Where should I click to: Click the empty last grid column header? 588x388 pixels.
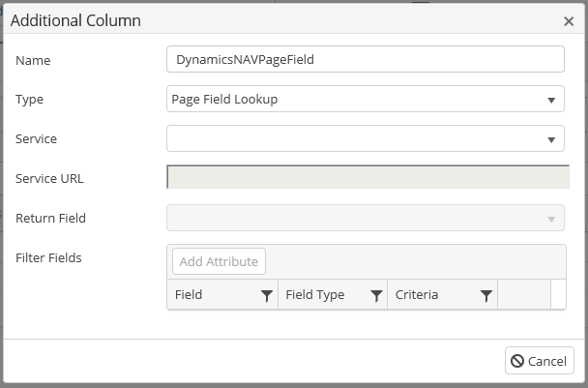tap(524, 294)
